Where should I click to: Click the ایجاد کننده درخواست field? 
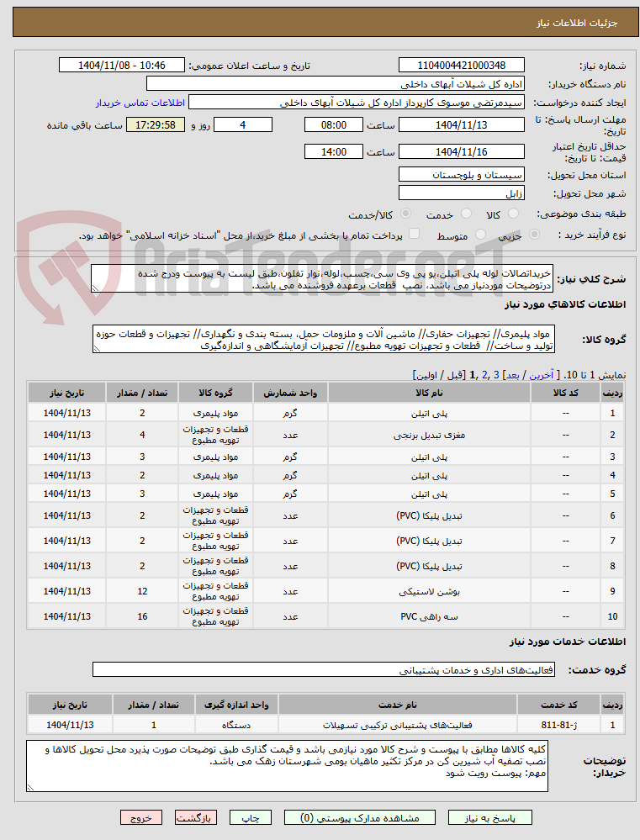click(357, 103)
